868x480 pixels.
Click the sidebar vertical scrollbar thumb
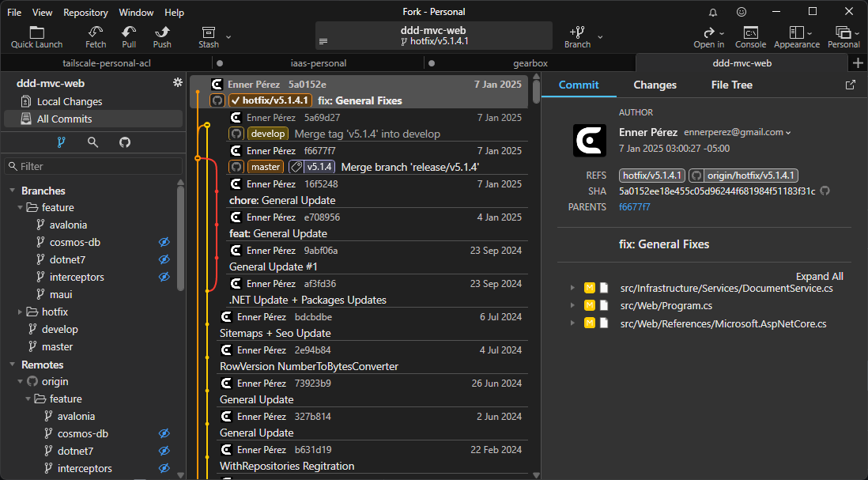pyautogui.click(x=180, y=238)
